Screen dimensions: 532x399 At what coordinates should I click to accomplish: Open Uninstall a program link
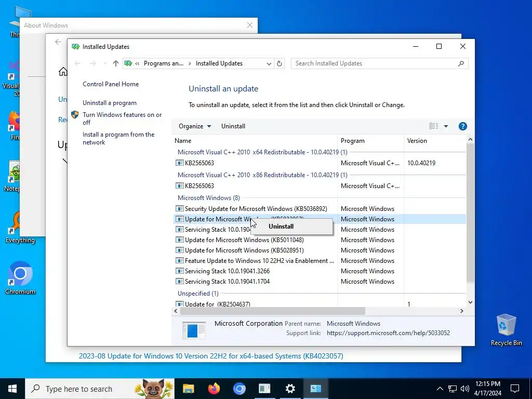point(110,103)
